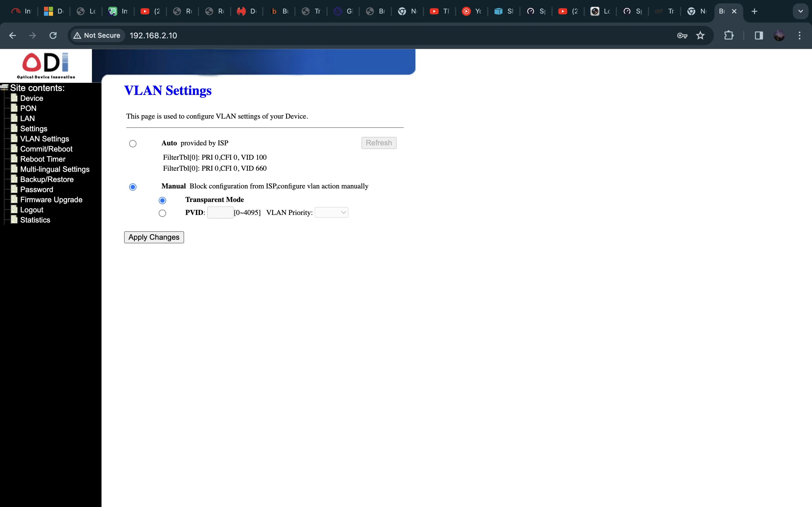Image resolution: width=812 pixels, height=507 pixels.
Task: Navigate to VLAN Settings menu item
Action: click(44, 138)
